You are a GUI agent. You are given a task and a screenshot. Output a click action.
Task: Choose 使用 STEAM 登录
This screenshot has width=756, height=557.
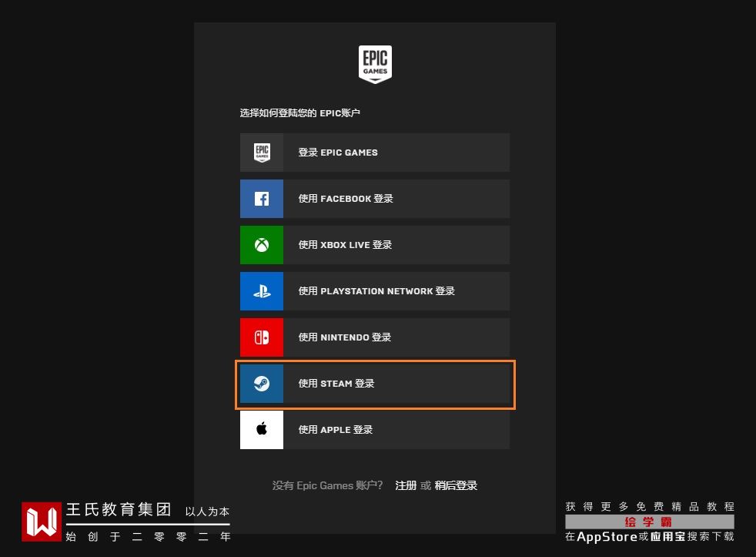(x=375, y=384)
